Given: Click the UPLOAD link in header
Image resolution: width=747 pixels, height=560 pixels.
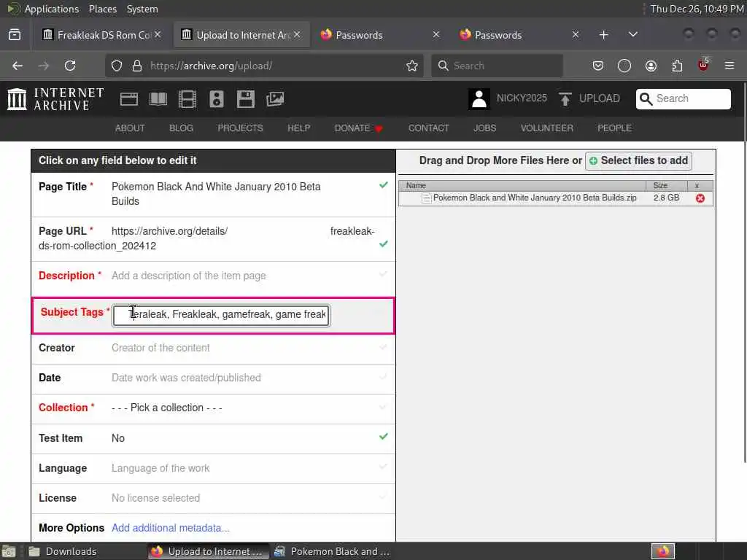Looking at the screenshot, I should (600, 98).
